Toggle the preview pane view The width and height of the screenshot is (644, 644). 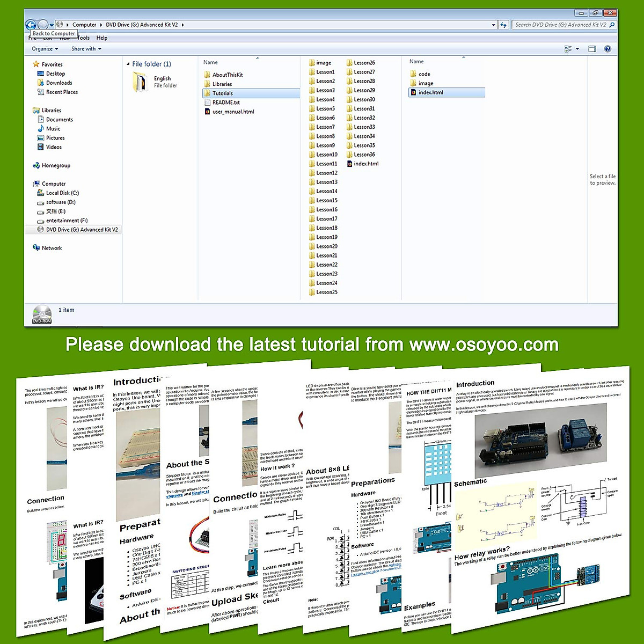pos(591,49)
